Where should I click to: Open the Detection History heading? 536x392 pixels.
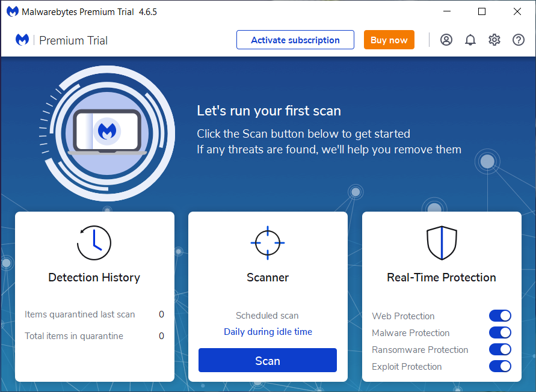(94, 277)
